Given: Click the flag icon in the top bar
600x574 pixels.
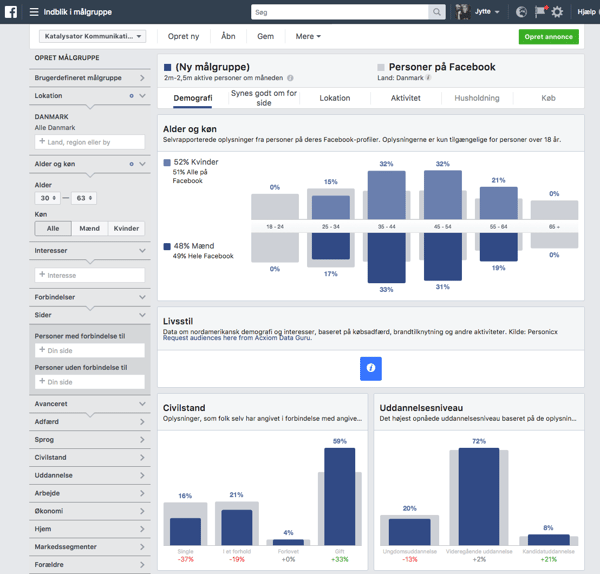Looking at the screenshot, I should coord(540,12).
